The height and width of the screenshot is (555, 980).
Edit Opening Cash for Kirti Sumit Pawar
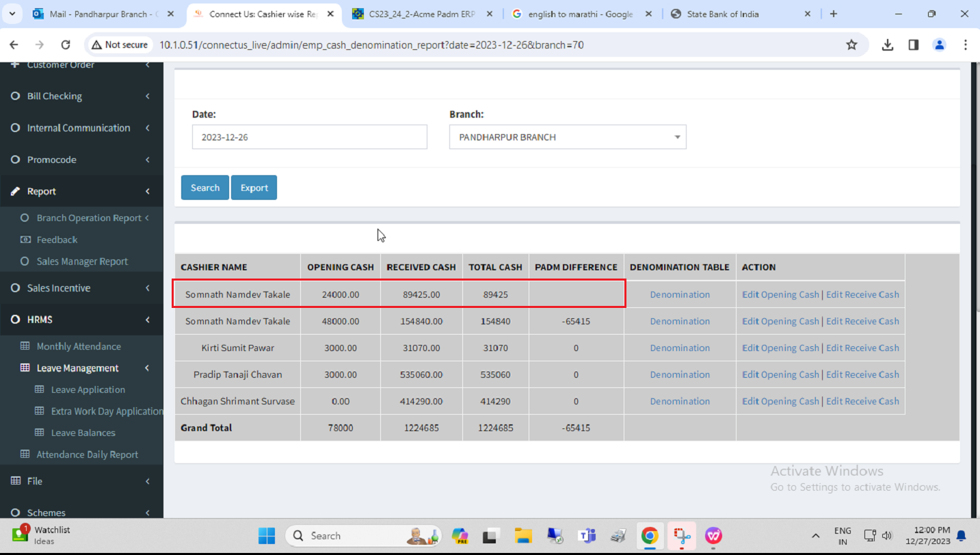click(780, 348)
